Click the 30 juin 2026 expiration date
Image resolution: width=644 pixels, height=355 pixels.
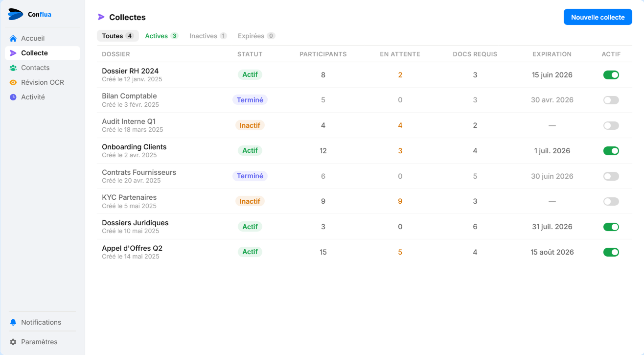click(552, 176)
